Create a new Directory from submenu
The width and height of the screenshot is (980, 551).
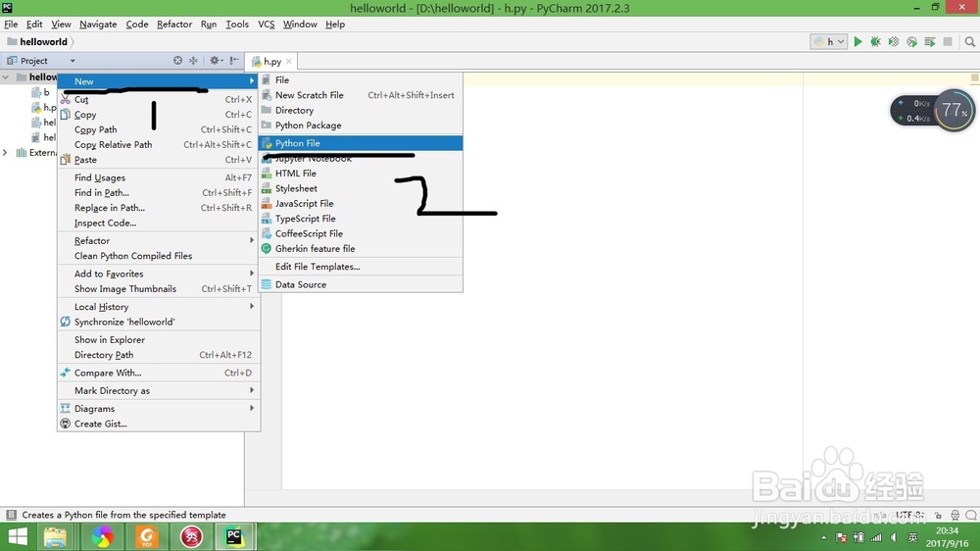pos(361,110)
